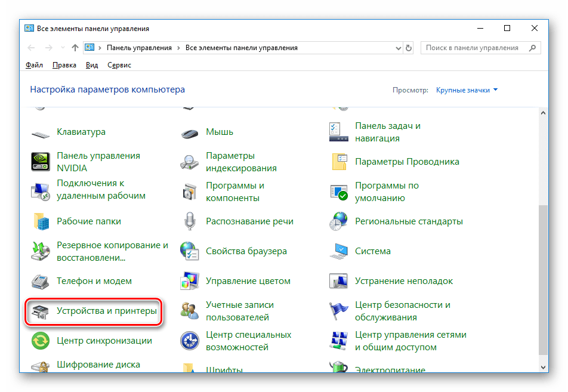Click the Speech Recognition microphone icon

point(189,221)
